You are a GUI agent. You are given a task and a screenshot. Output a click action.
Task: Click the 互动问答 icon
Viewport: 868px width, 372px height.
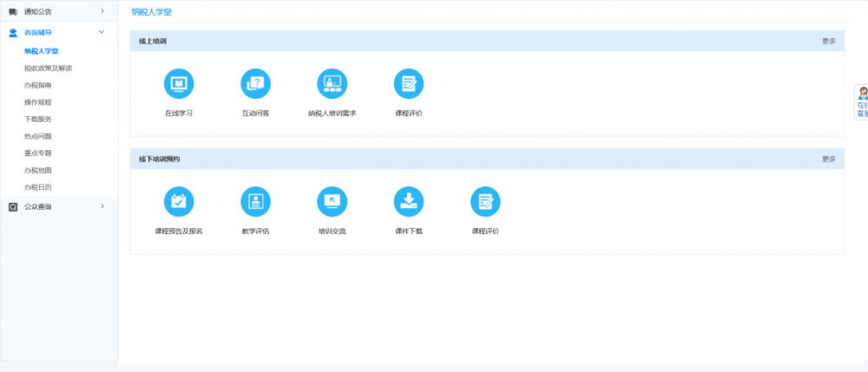coord(255,84)
